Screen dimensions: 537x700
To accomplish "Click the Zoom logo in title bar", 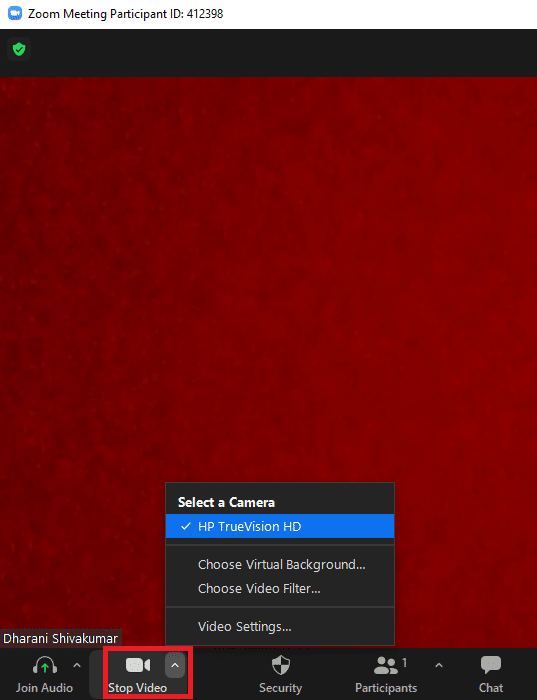I will pyautogui.click(x=15, y=13).
